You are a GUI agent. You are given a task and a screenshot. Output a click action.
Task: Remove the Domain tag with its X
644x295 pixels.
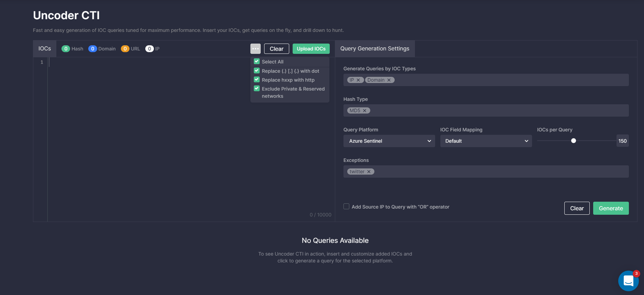coord(389,80)
